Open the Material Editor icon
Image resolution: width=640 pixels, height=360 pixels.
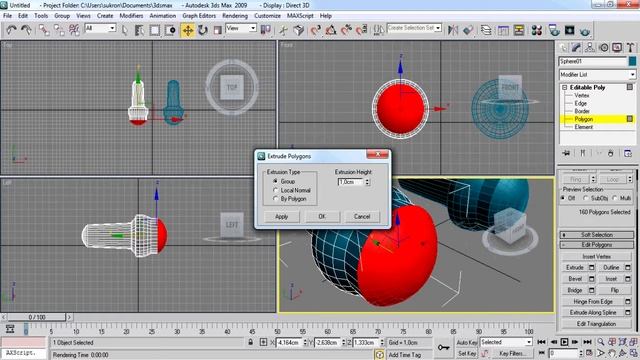(536, 30)
